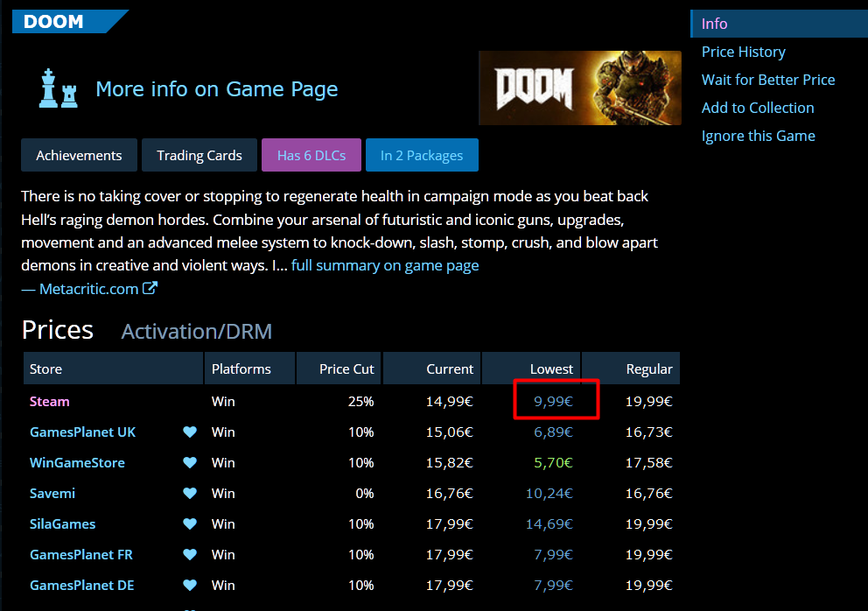Sort by the Price Cut column header
Viewport: 868px width, 611px height.
click(339, 369)
